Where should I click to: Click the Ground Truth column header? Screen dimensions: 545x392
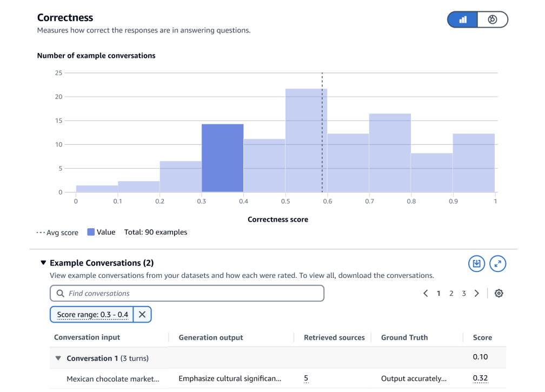point(404,337)
